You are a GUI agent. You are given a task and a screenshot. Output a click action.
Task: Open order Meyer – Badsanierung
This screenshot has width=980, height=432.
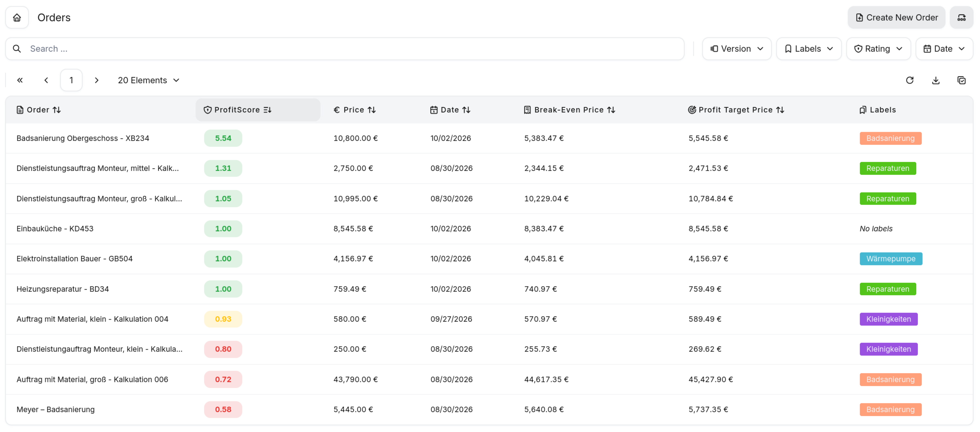click(55, 410)
